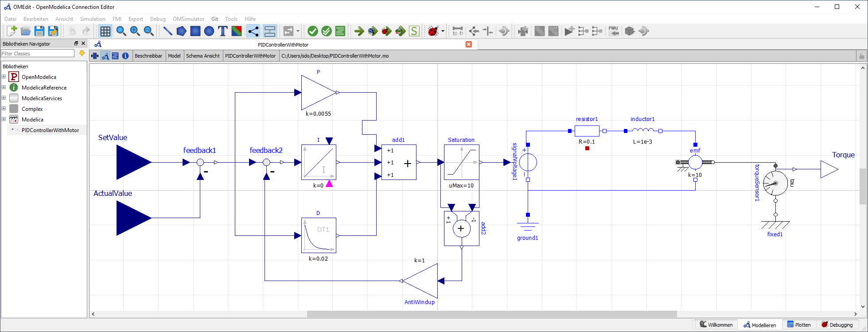Screen dimensions: 868x332
Task: Save the current model
Action: pyautogui.click(x=39, y=31)
